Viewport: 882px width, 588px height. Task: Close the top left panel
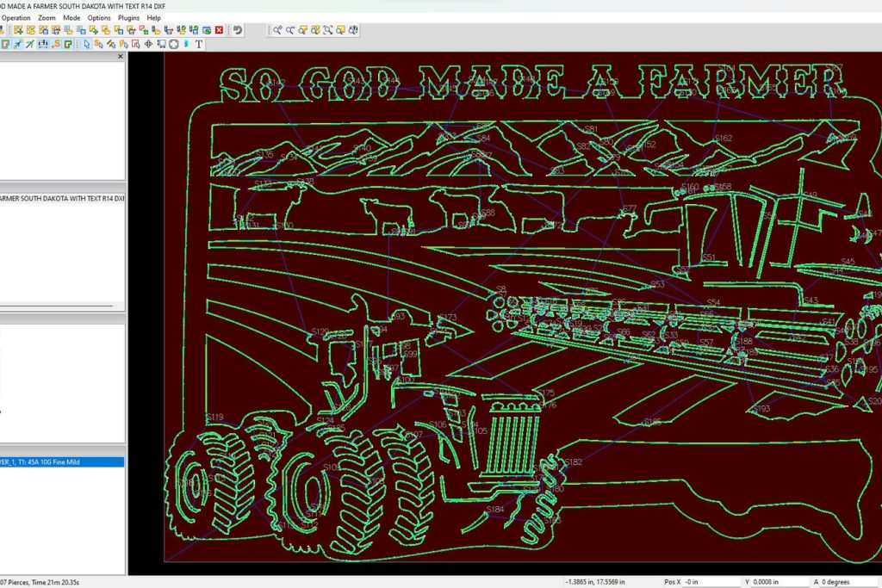pos(120,56)
